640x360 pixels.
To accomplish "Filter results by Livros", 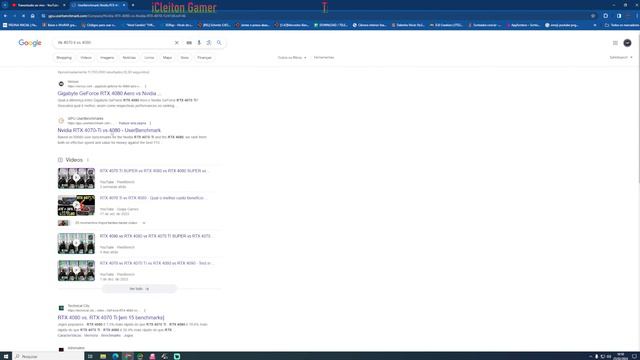I will (149, 58).
